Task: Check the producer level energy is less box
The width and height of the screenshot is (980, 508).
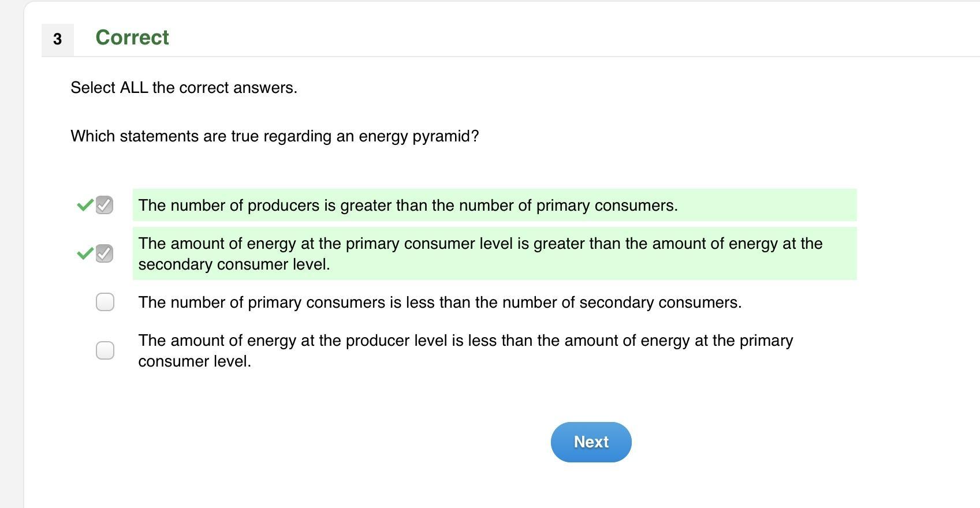Action: click(x=105, y=350)
